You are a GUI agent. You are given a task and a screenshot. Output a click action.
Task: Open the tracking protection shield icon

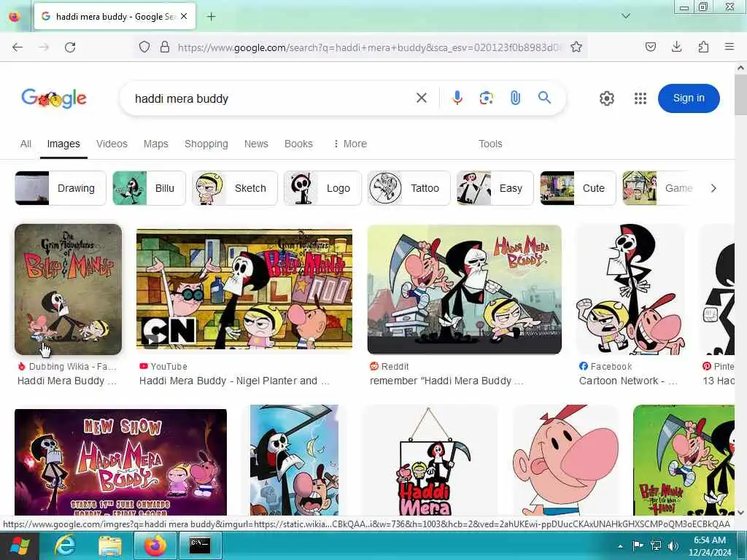click(x=144, y=47)
